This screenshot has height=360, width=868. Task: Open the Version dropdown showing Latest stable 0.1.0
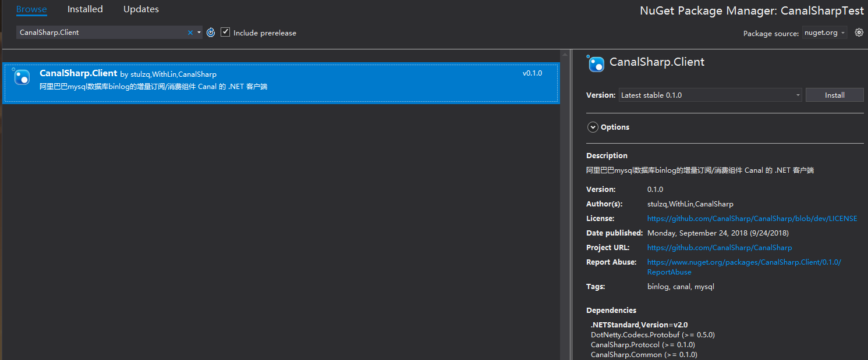pyautogui.click(x=710, y=95)
